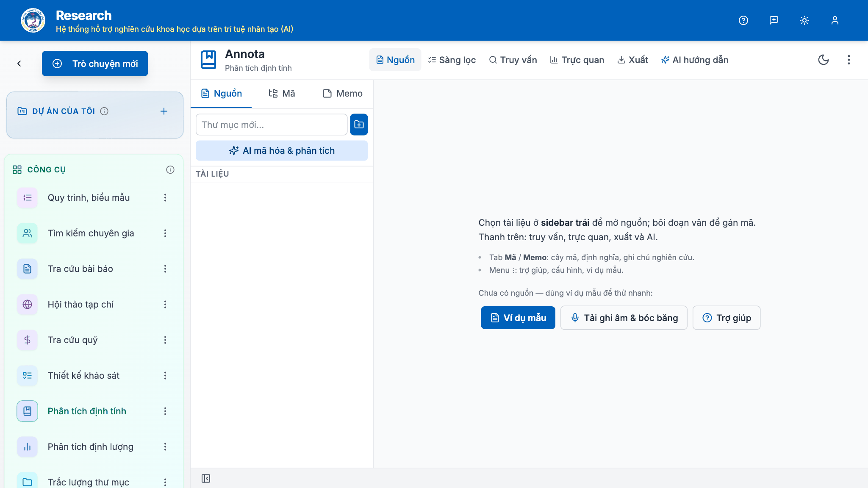Toggle the sun brightness theme icon

click(x=804, y=20)
